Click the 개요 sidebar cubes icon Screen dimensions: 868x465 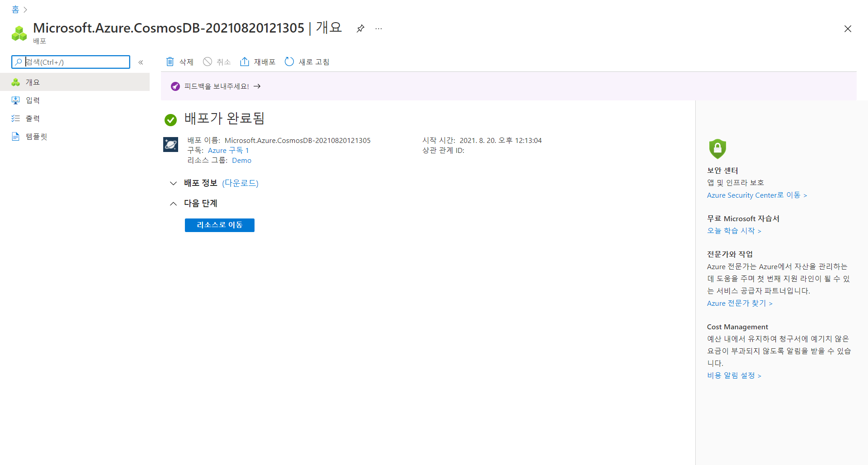pyautogui.click(x=16, y=82)
